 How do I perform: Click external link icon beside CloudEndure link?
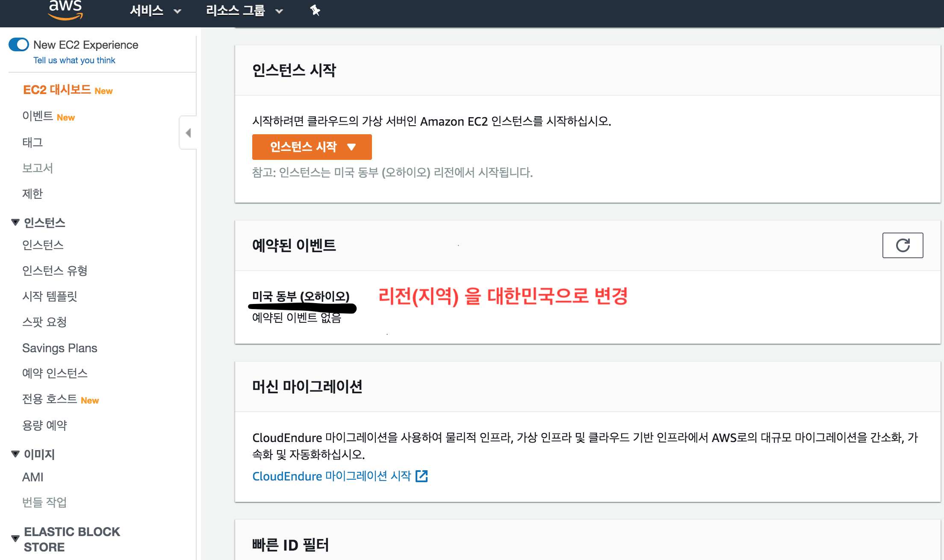pos(422,476)
